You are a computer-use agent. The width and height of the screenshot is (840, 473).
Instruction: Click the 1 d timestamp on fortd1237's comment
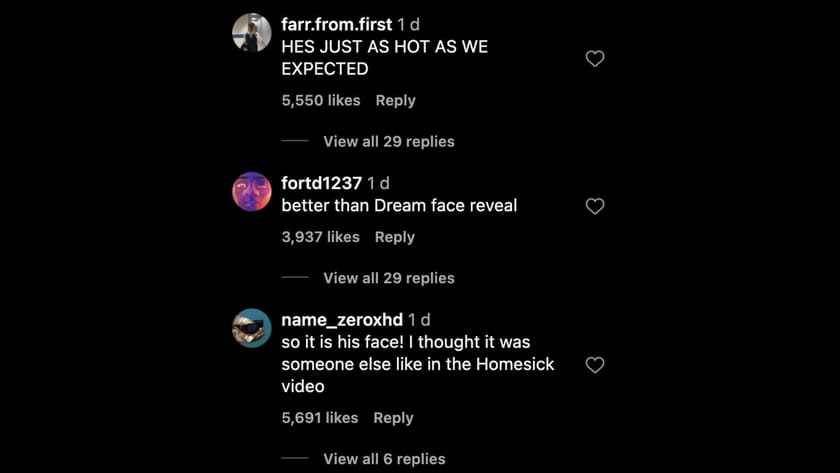(378, 183)
